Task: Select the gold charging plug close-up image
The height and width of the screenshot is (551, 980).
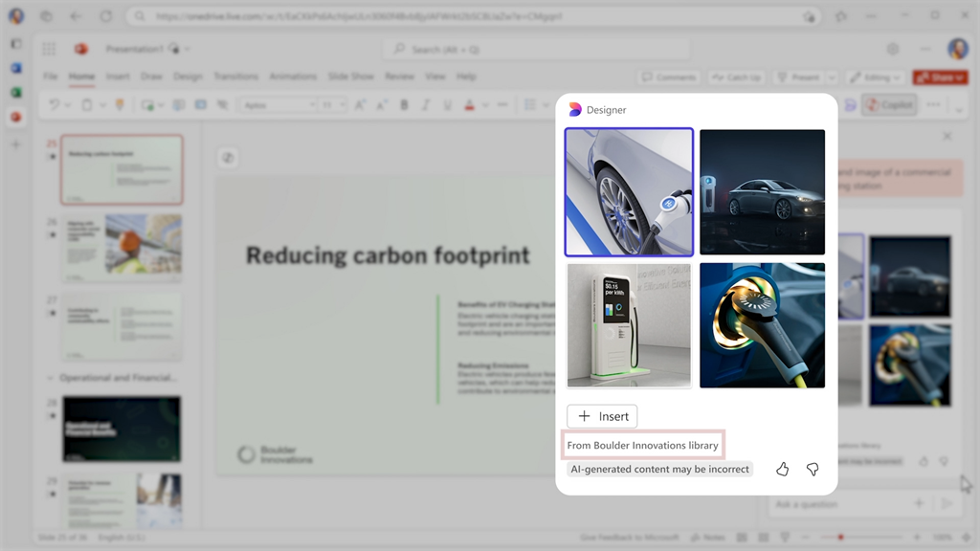Action: pos(762,325)
